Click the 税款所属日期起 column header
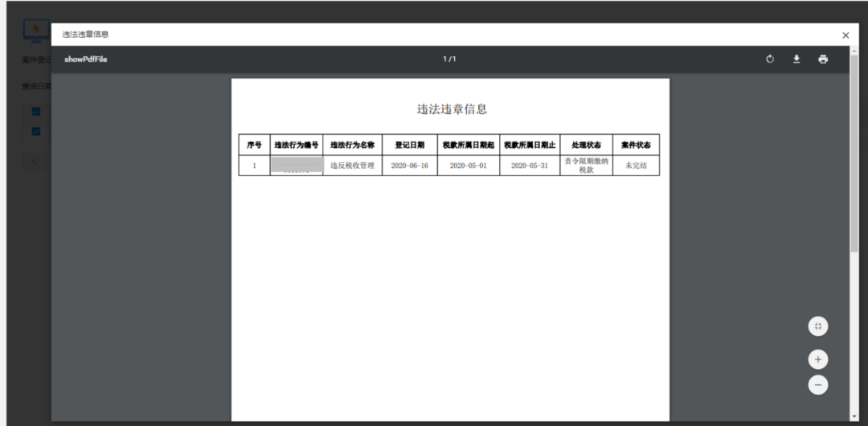 (x=469, y=145)
